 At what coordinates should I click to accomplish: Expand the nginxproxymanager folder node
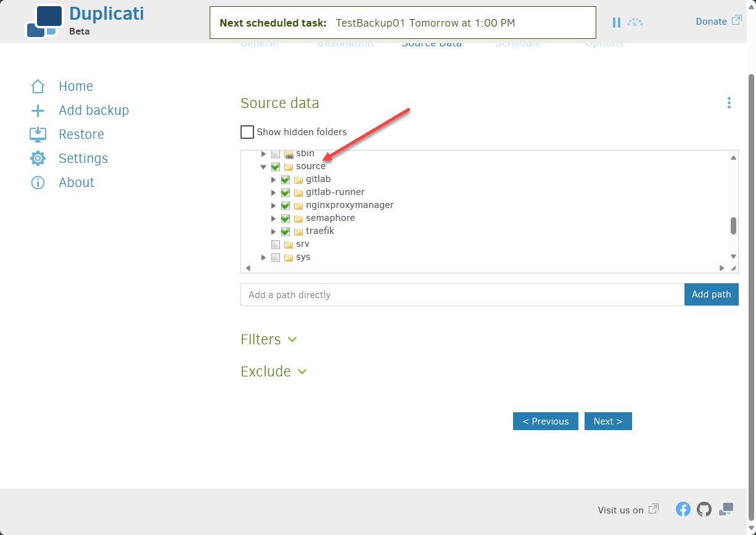point(274,205)
